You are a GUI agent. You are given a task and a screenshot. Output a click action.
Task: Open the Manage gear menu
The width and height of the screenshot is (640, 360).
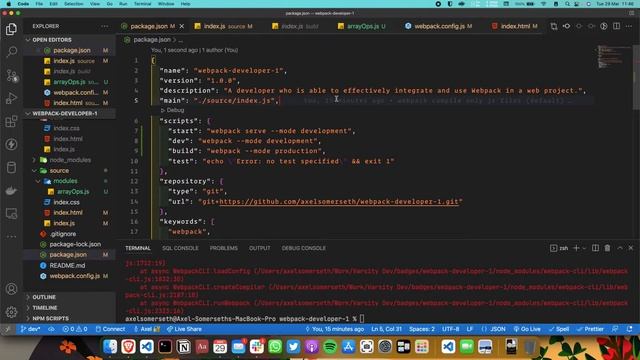tap(11, 312)
